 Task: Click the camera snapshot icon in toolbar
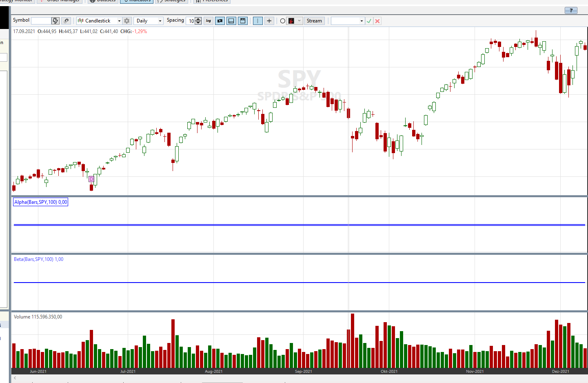point(220,21)
